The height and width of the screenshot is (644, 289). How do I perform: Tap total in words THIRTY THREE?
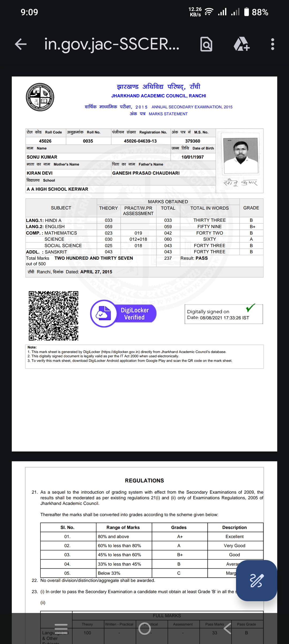click(x=210, y=220)
